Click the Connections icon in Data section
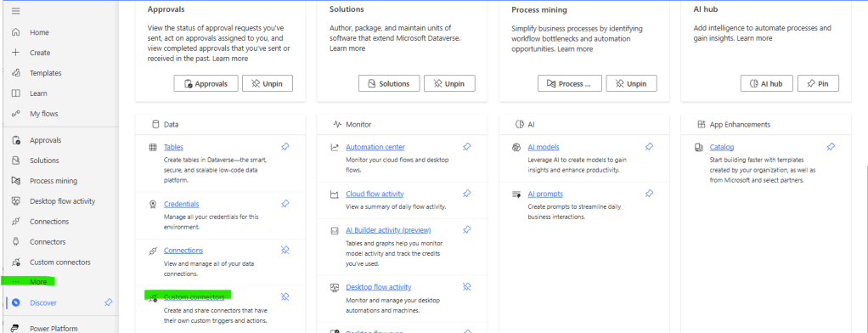This screenshot has height=333, width=868. (153, 251)
